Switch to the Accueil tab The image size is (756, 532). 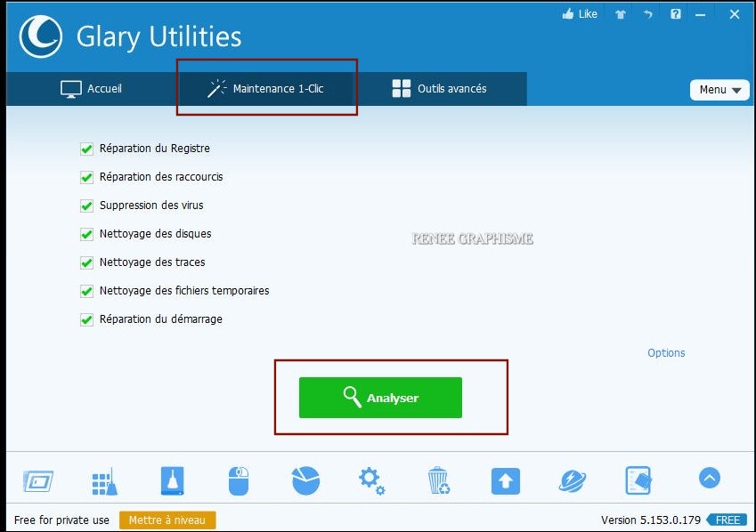pyautogui.click(x=91, y=89)
